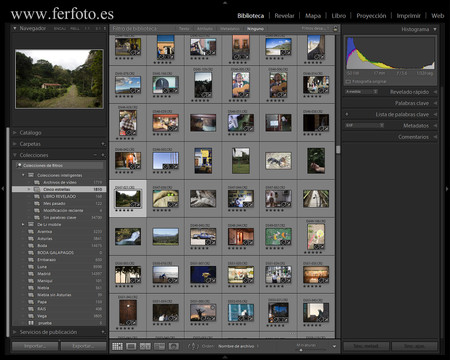
Task: Click the De Lr mobile set icon
Action: (31, 224)
